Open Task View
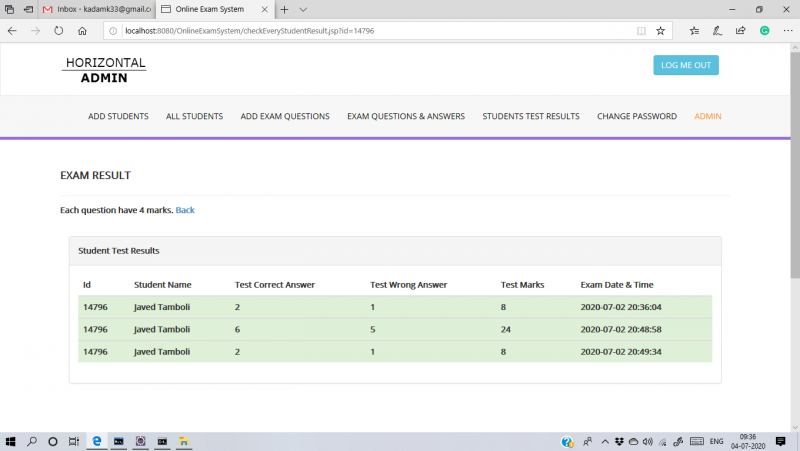The width and height of the screenshot is (800, 451). tap(74, 442)
